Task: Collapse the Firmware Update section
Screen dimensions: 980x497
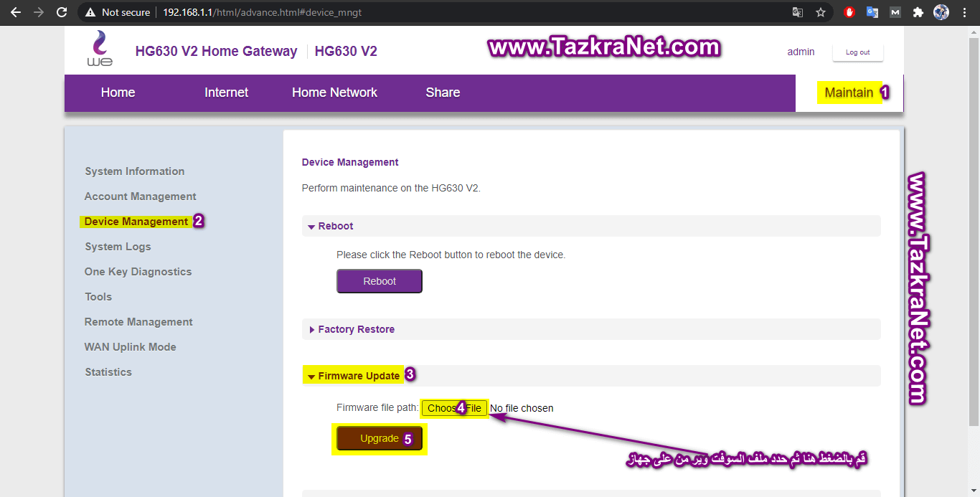Action: click(358, 376)
